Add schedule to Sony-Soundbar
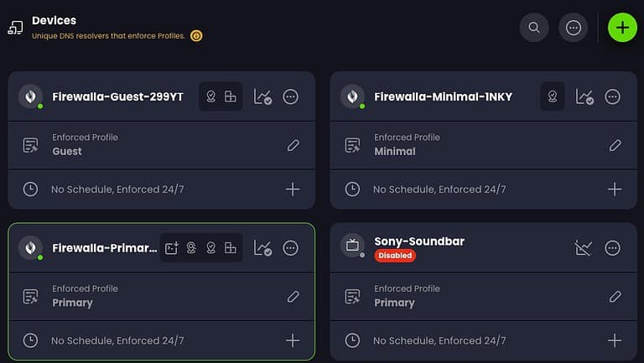This screenshot has width=644, height=363. point(615,340)
